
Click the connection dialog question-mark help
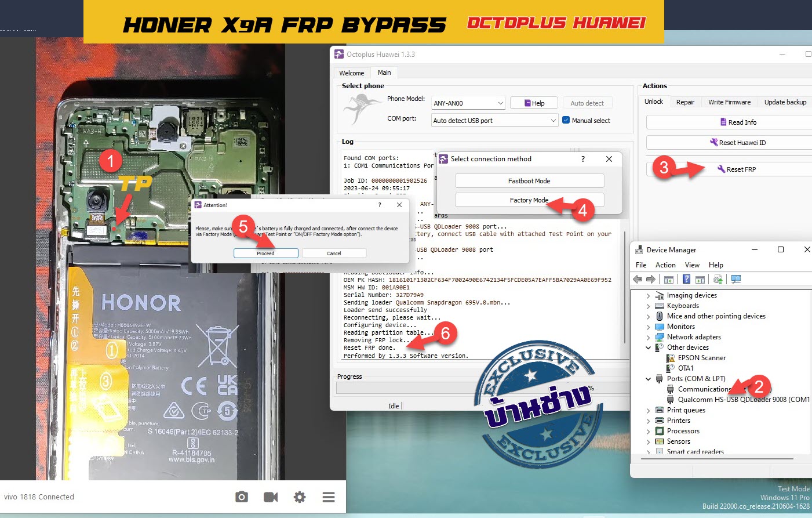tap(583, 159)
